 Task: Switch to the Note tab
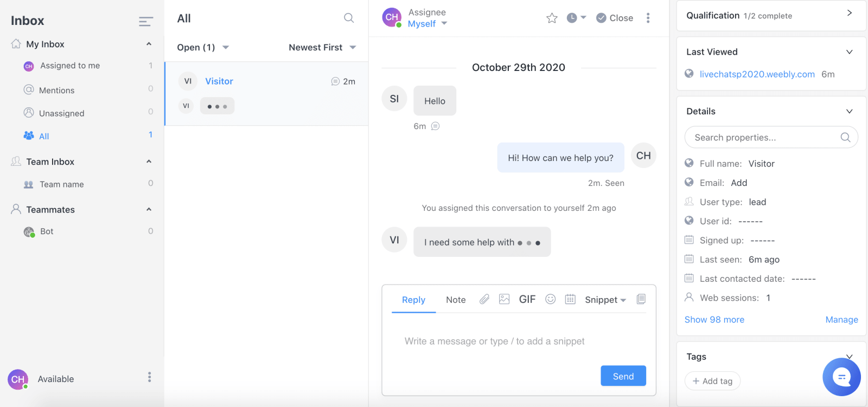click(456, 300)
